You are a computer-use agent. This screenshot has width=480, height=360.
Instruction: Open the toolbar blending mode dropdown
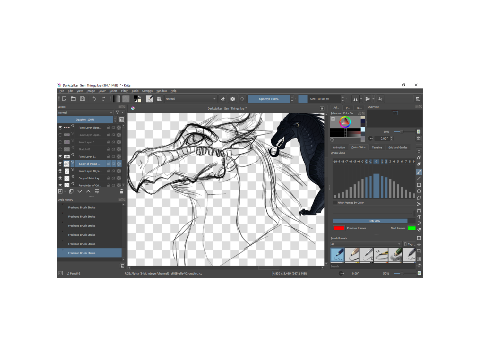191,99
